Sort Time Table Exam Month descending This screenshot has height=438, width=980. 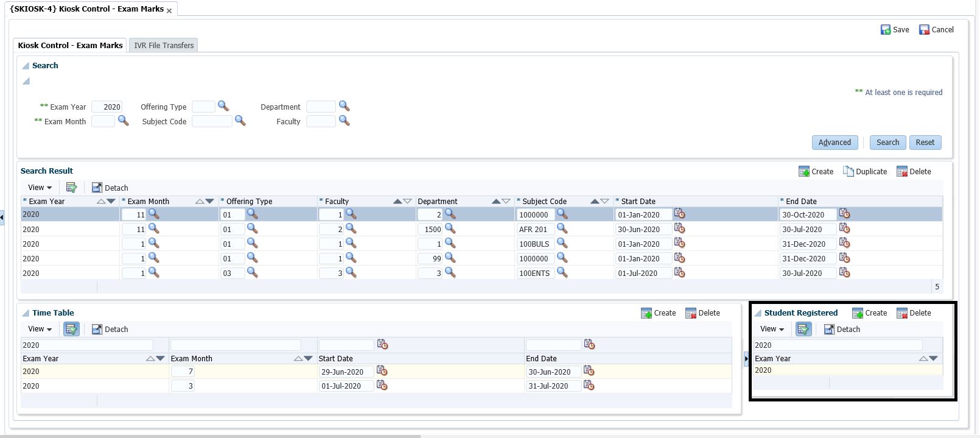(308, 358)
